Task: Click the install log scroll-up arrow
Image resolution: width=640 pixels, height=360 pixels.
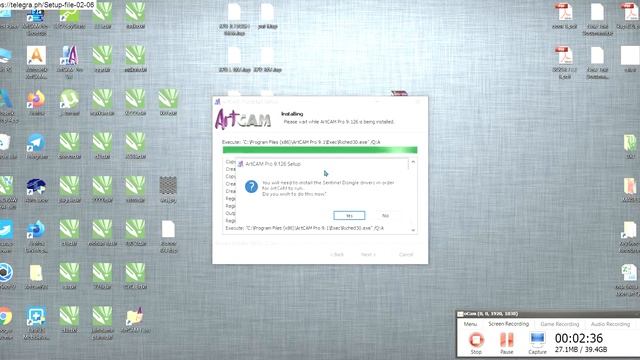Action: [413, 162]
